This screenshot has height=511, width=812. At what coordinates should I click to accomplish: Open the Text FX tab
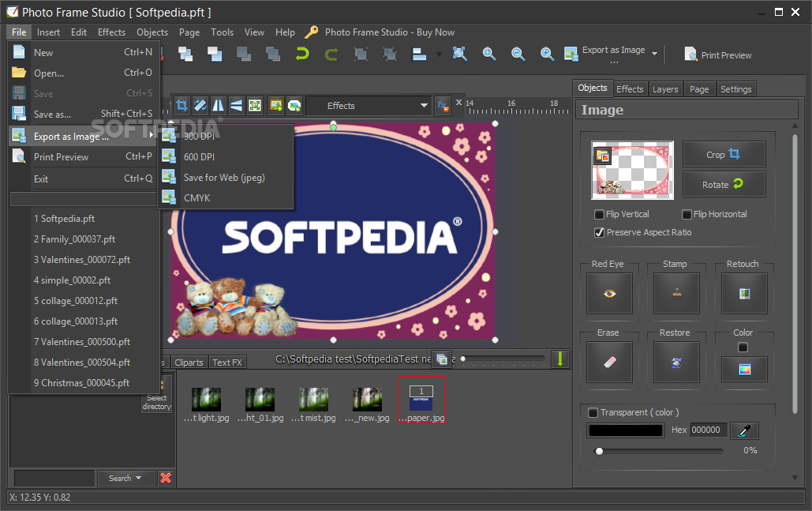pos(226,363)
